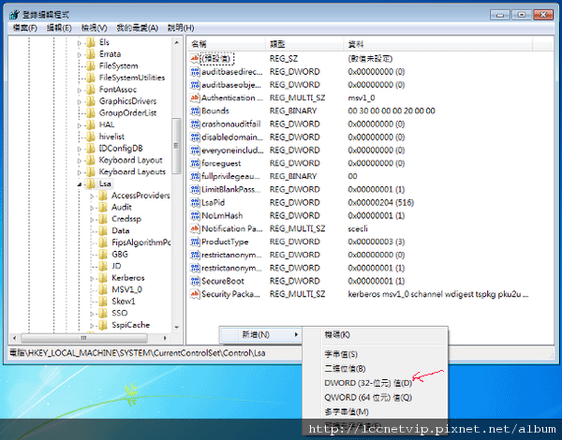Click the NoLmHash DWORD value icon
This screenshot has width=562, height=440.
click(x=195, y=216)
